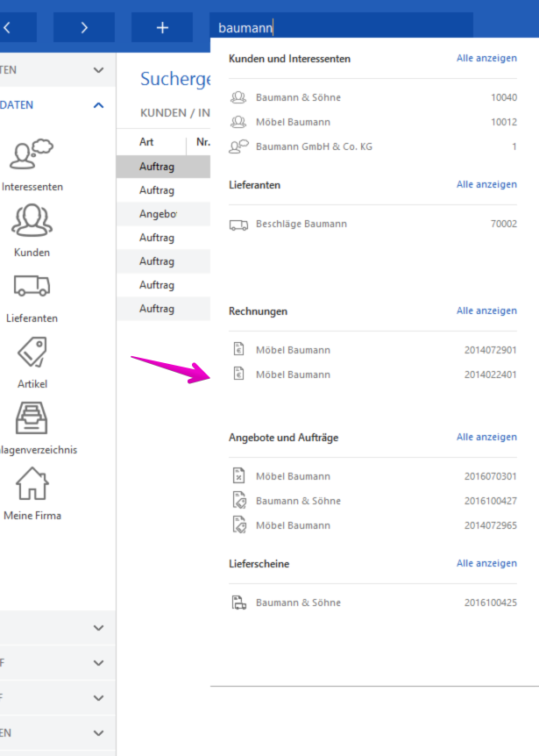539x756 pixels.
Task: Select the Angebot row in results table
Action: click(163, 214)
